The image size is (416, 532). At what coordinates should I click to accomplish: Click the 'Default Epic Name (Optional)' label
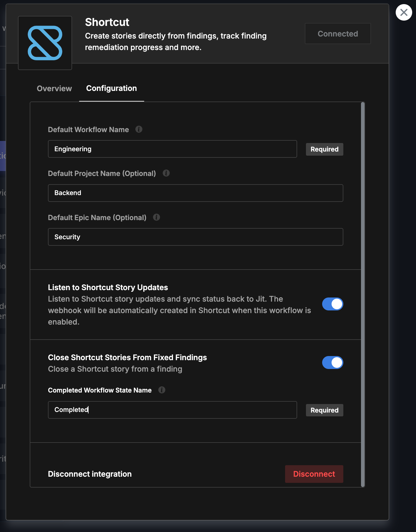[x=97, y=218]
